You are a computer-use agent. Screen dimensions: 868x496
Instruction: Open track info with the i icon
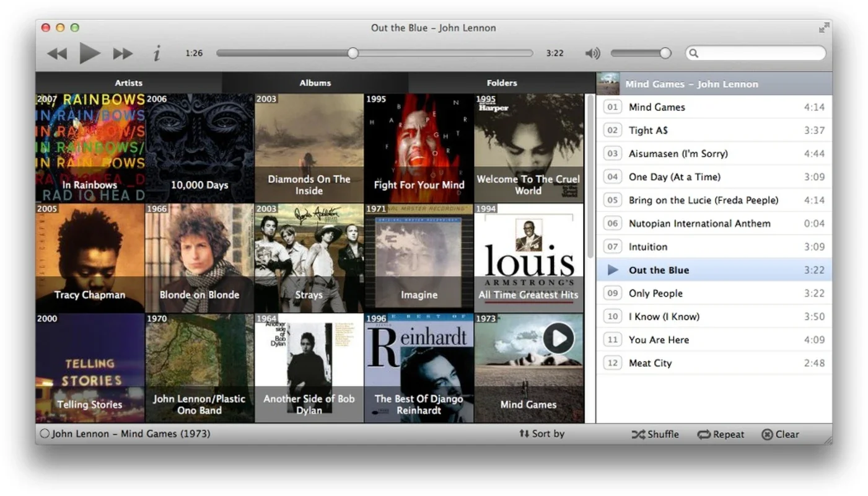click(x=157, y=53)
